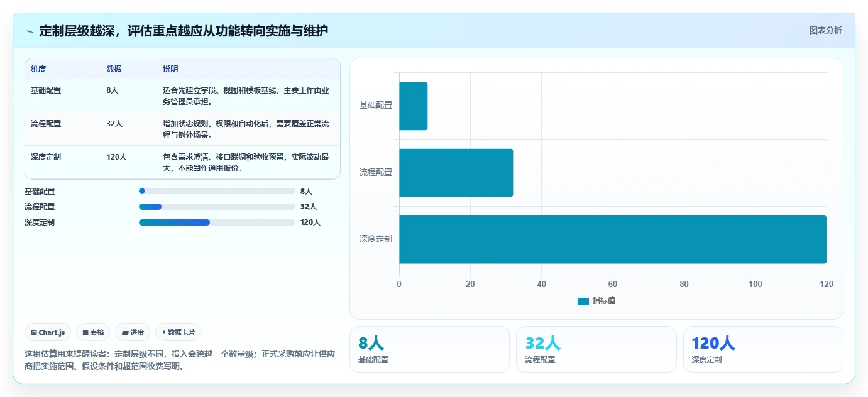Select the Chart.js tag chip

[x=48, y=332]
